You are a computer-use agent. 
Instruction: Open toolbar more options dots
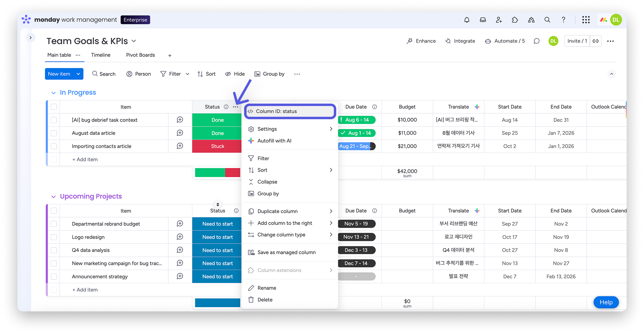297,74
